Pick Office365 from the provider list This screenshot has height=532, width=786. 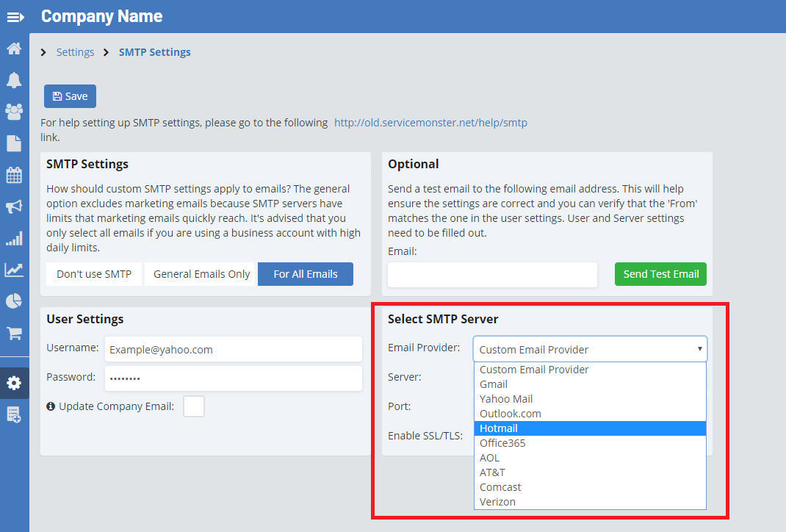coord(502,443)
